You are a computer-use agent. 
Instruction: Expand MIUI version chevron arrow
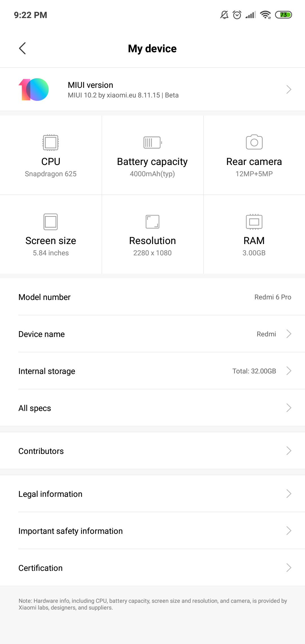tap(289, 90)
